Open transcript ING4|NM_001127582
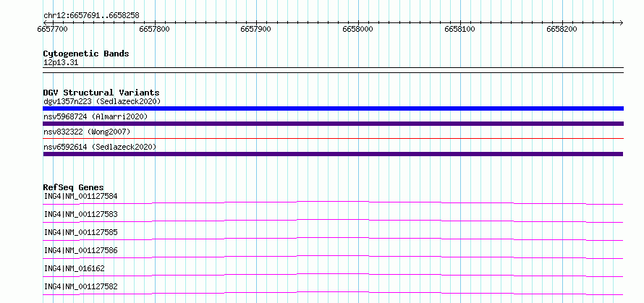Viewport: 644px width, 303px height. tap(80, 286)
